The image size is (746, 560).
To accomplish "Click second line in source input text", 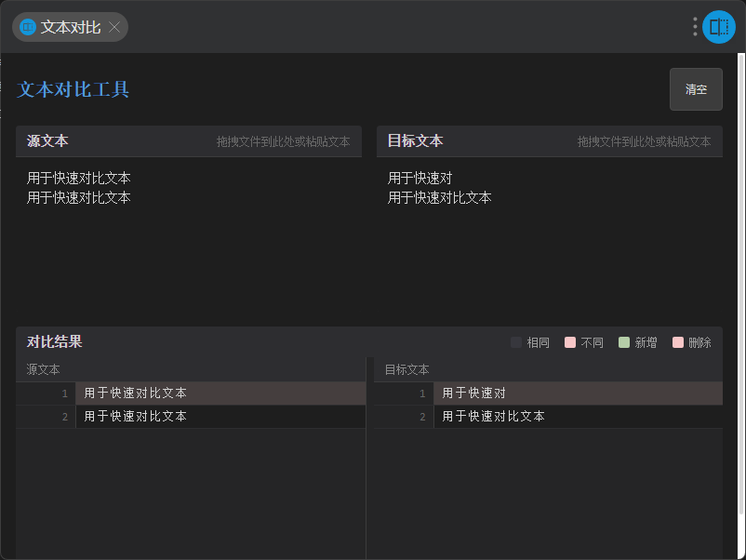I will pyautogui.click(x=79, y=197).
